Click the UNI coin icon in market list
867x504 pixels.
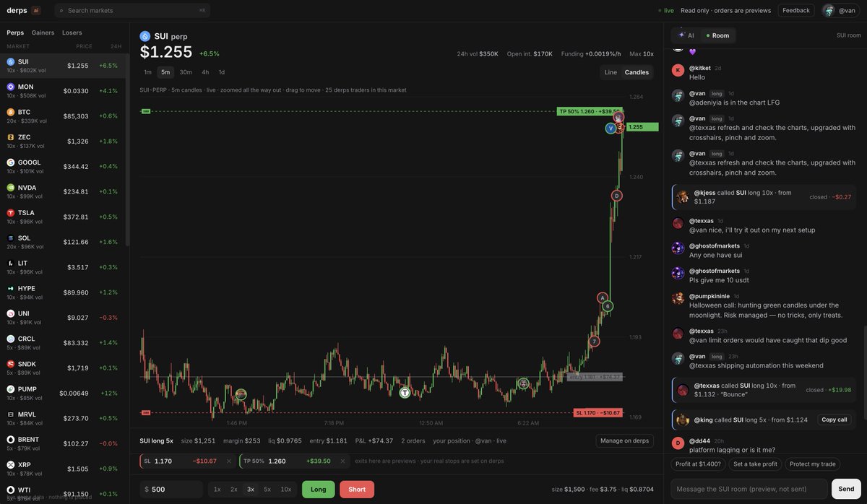(11, 313)
